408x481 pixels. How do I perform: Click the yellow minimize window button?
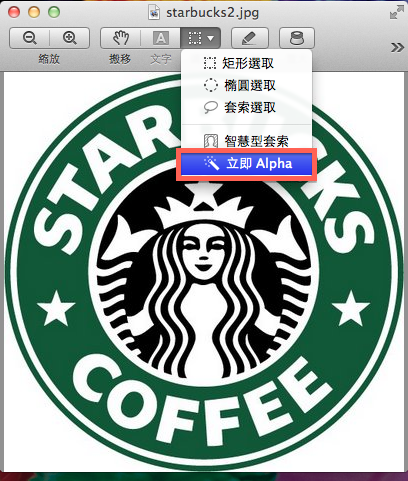click(34, 12)
